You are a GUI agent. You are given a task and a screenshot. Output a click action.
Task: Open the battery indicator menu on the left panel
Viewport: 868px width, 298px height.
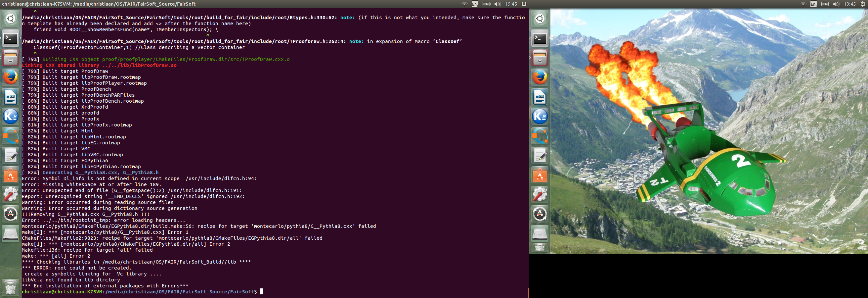click(x=486, y=4)
